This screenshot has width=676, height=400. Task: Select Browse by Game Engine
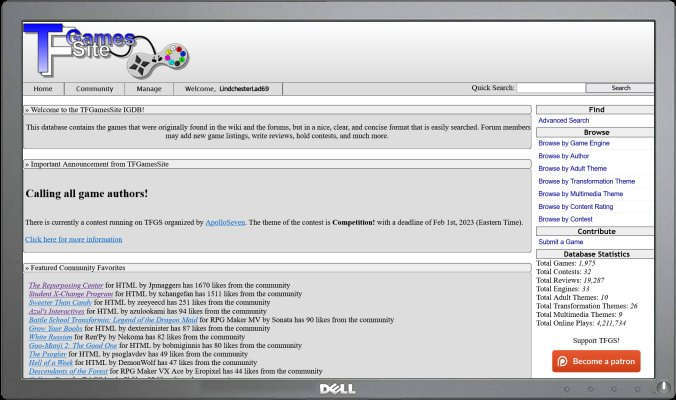573,143
